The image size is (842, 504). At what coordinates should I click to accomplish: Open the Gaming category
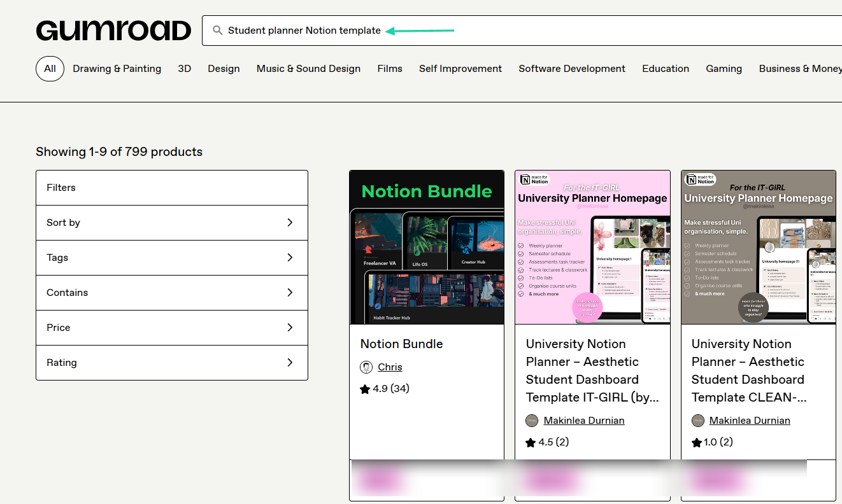724,69
